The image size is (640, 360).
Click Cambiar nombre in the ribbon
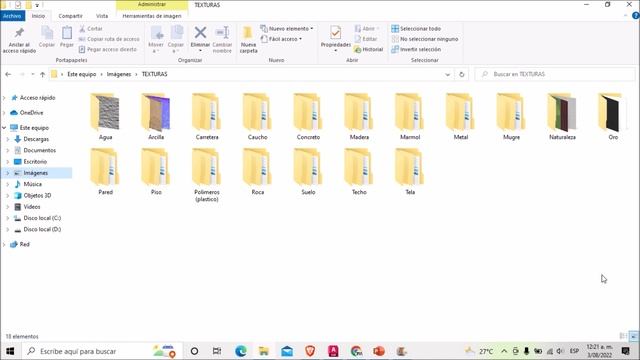pos(222,40)
